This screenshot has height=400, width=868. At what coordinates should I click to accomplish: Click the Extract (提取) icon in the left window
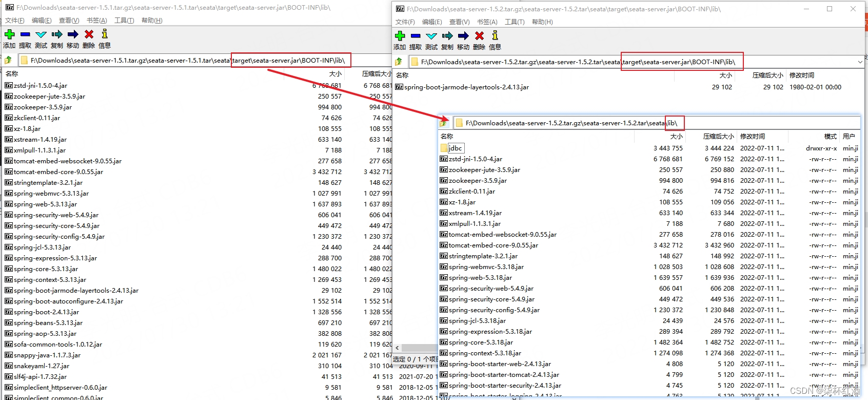(x=25, y=34)
